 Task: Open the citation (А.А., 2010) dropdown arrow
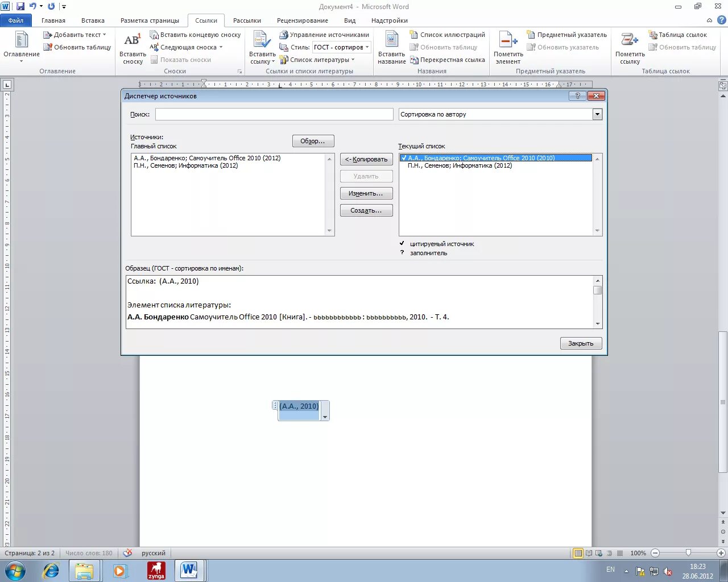pyautogui.click(x=325, y=417)
